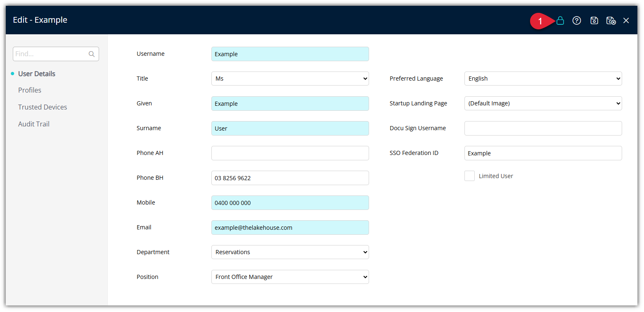
Task: Click the Phone AH field
Action: click(x=290, y=153)
